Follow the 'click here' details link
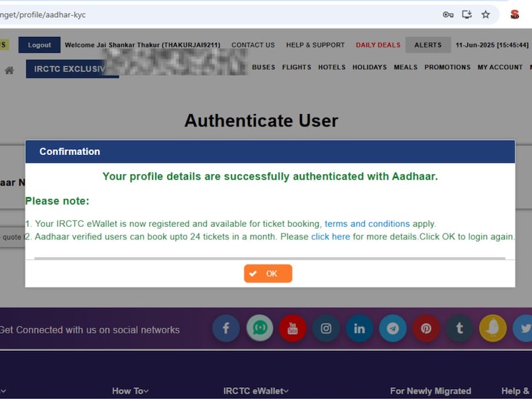Screen dimensions: 532x399 tap(330, 237)
